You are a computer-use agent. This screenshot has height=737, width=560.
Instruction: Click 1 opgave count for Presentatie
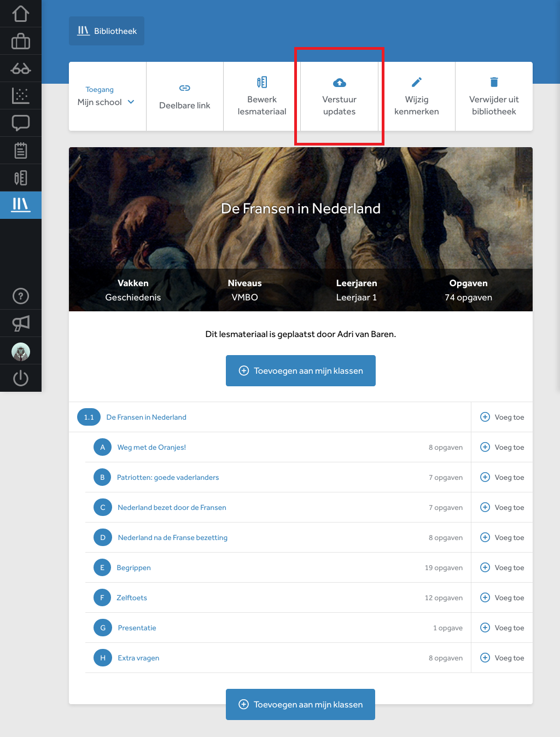pos(448,628)
